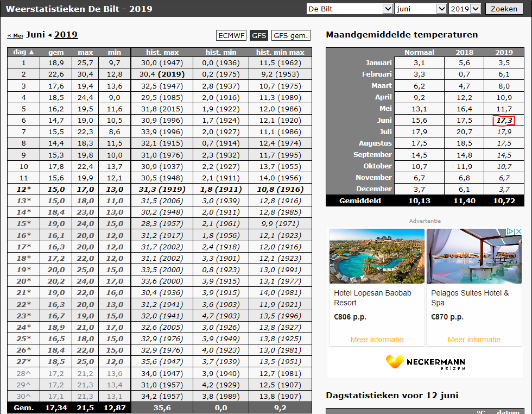This screenshot has height=414, width=532.
Task: Open the 2019 year link
Action: coord(66,35)
